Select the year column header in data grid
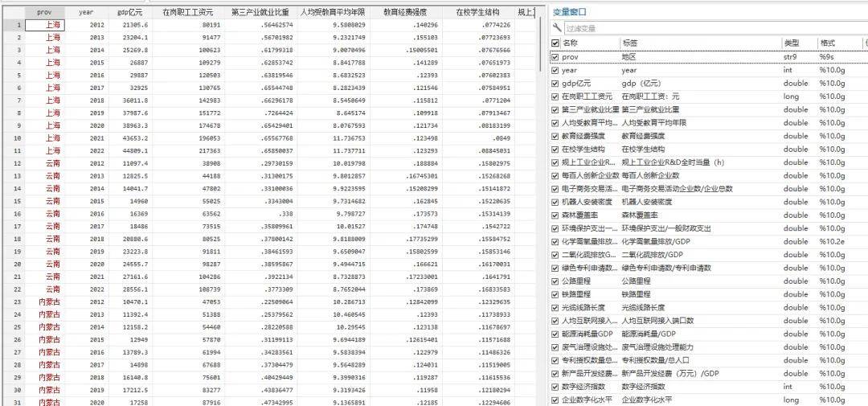The width and height of the screenshot is (868, 406). pyautogui.click(x=86, y=11)
